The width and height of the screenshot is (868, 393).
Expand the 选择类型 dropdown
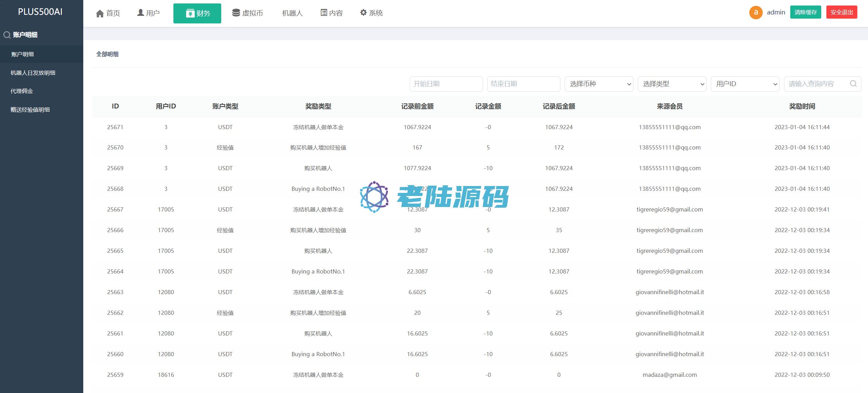tap(672, 84)
